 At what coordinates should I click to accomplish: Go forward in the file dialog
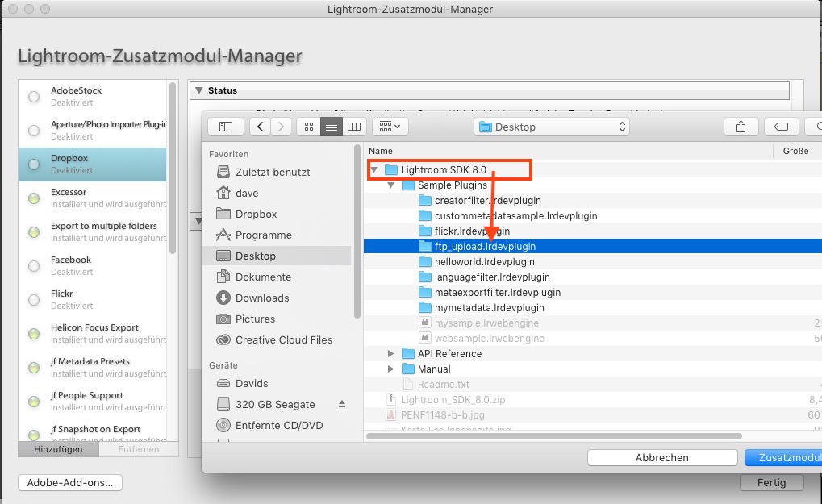[281, 127]
